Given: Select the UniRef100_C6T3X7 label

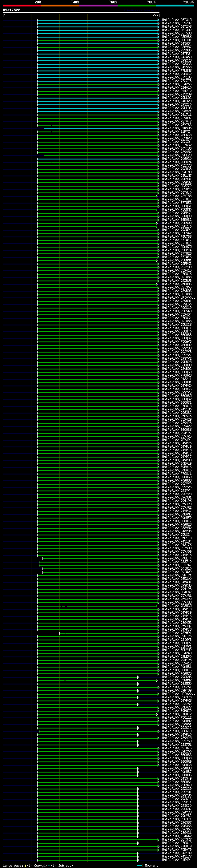Looking at the screenshot, I should [x=177, y=839].
